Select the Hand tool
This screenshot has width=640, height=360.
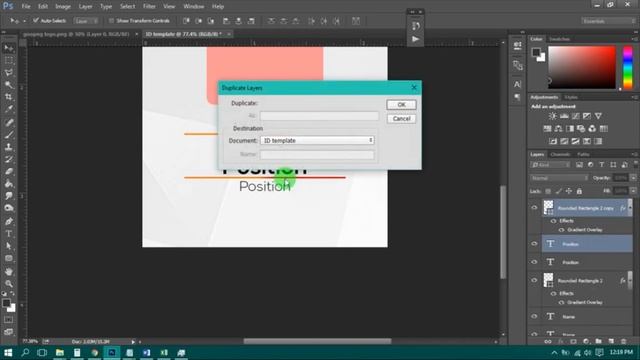coord(9,271)
